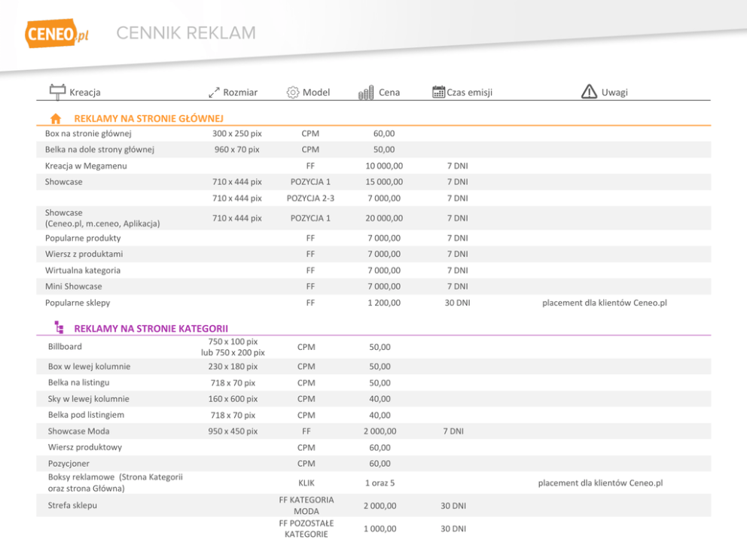Click the billboard icon beside Kreacja
The height and width of the screenshot is (560, 747).
(57, 91)
